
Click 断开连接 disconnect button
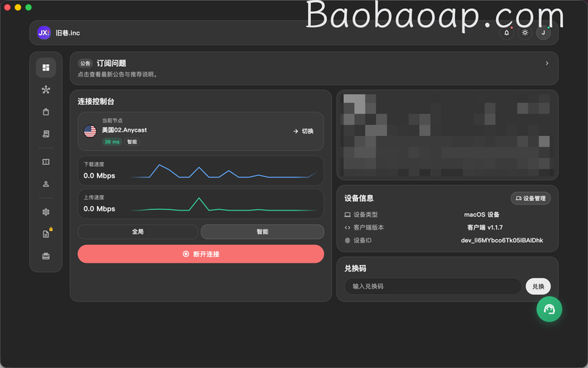pos(201,254)
